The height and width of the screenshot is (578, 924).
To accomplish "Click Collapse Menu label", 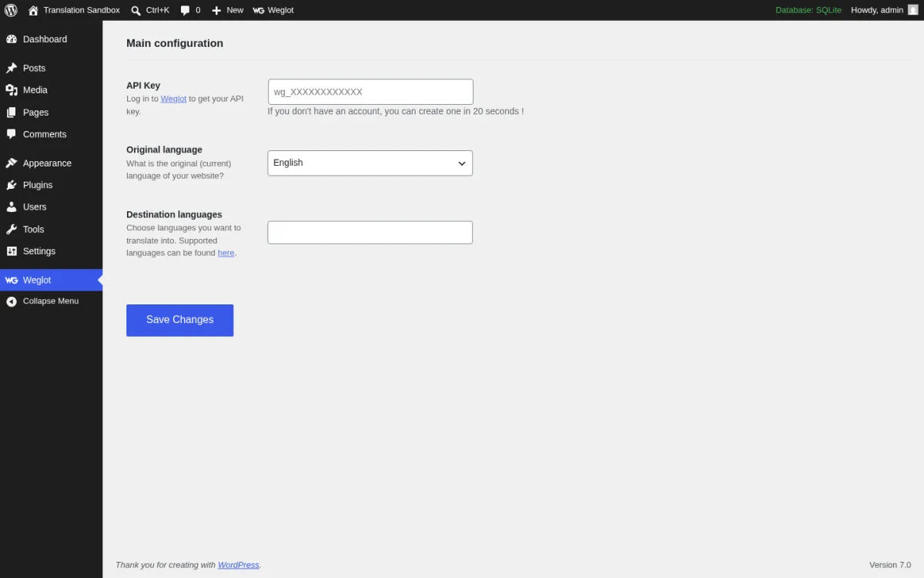I will pyautogui.click(x=51, y=301).
